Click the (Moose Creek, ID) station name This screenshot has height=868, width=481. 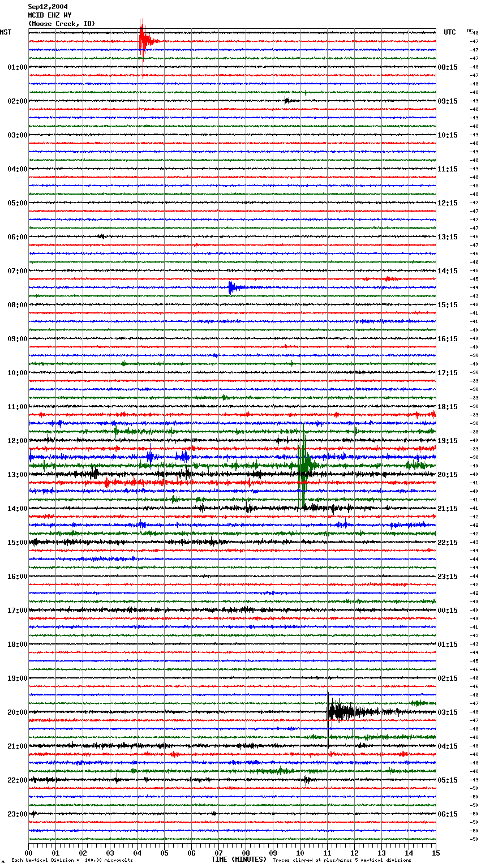62,24
